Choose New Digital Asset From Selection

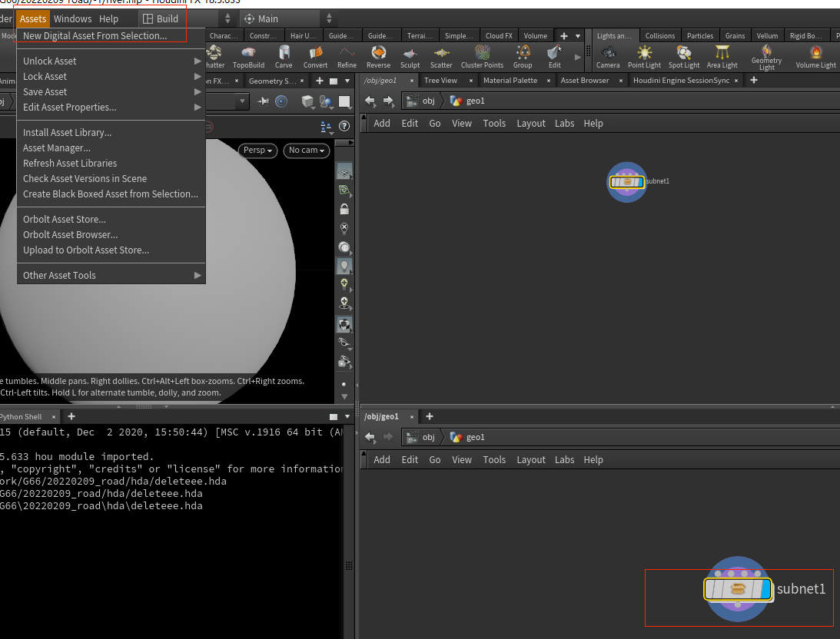click(x=95, y=36)
